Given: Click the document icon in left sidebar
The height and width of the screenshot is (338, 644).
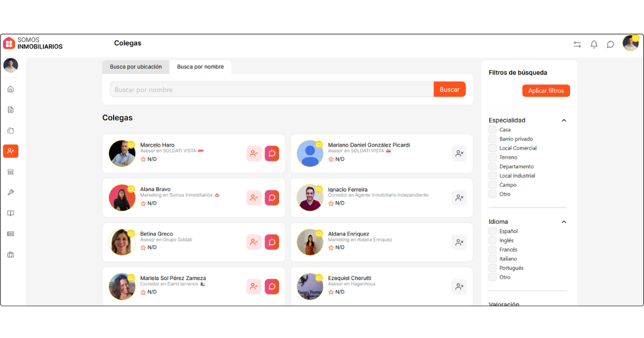Looking at the screenshot, I should (10, 110).
